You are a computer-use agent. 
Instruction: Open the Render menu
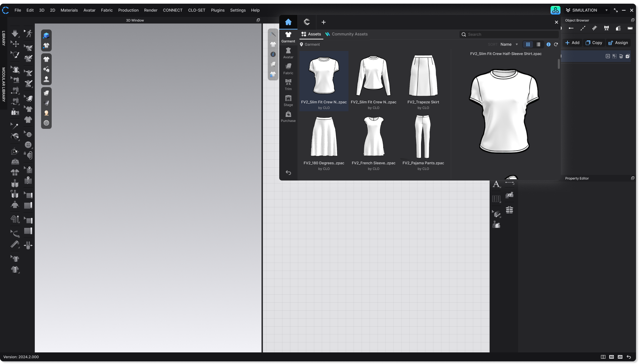(x=151, y=10)
